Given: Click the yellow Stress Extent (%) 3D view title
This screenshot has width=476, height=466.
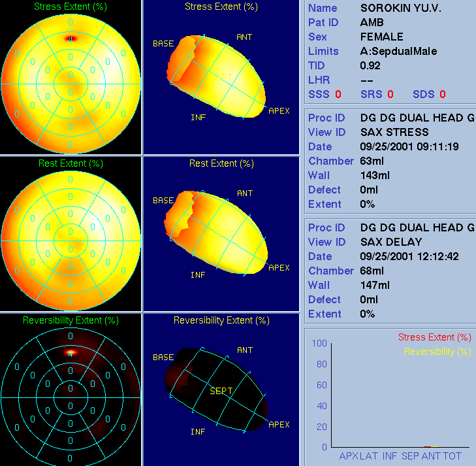Looking at the screenshot, I should pyautogui.click(x=221, y=7).
